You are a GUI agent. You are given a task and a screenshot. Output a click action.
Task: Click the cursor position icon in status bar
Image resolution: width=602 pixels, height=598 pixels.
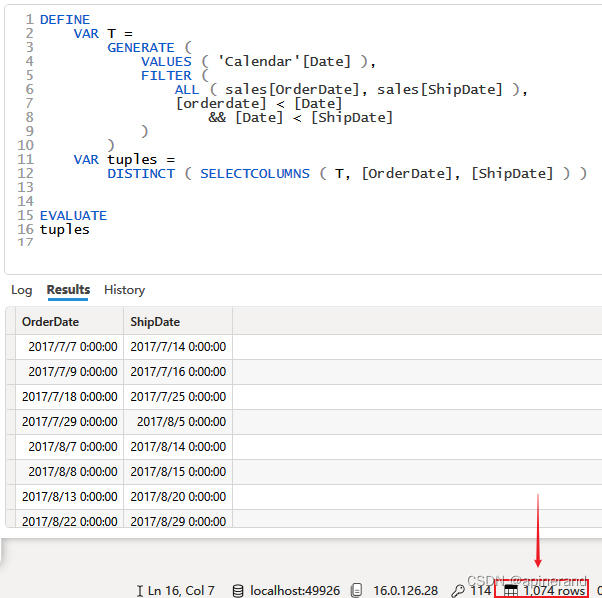pyautogui.click(x=140, y=591)
